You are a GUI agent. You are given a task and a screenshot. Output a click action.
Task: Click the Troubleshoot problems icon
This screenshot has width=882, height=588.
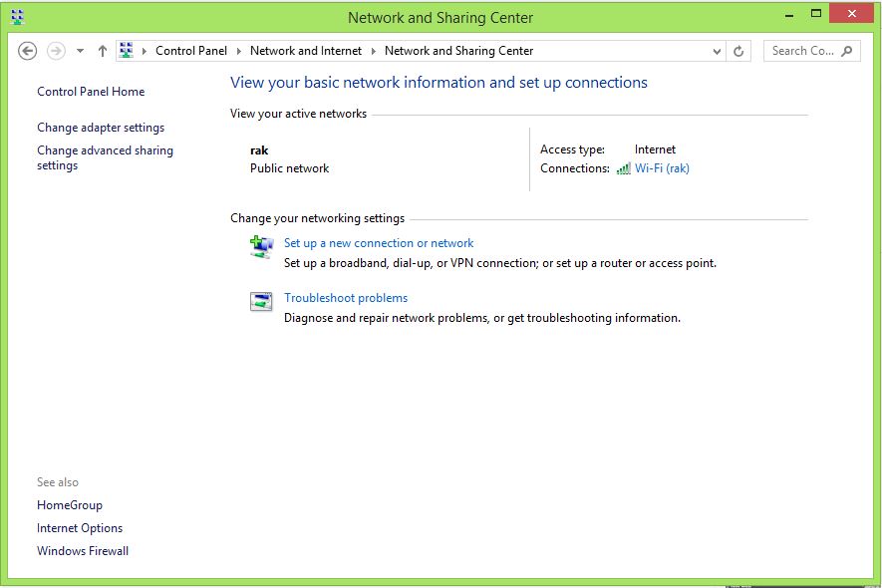click(x=261, y=302)
